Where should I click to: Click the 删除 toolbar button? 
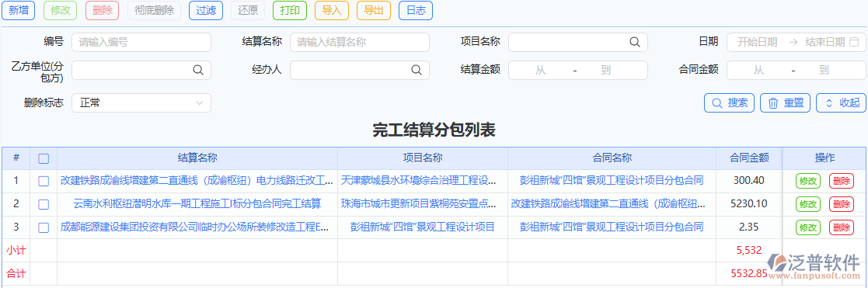(103, 11)
